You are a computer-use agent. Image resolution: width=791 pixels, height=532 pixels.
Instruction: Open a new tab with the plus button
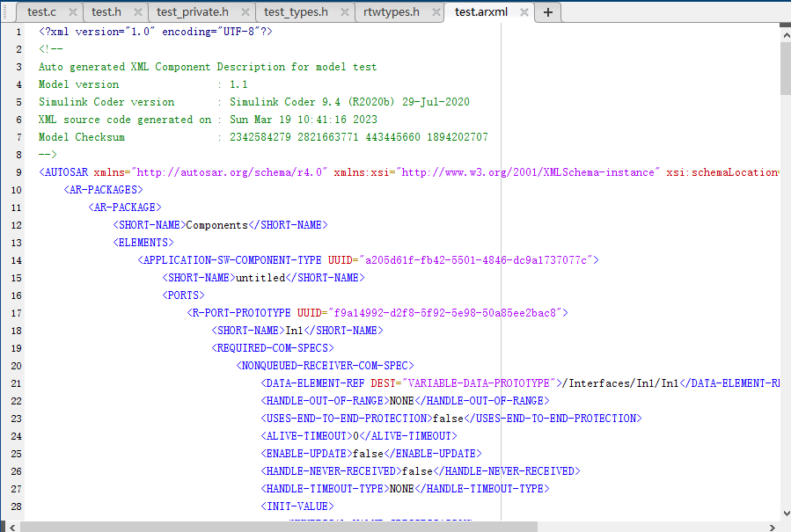tap(547, 12)
